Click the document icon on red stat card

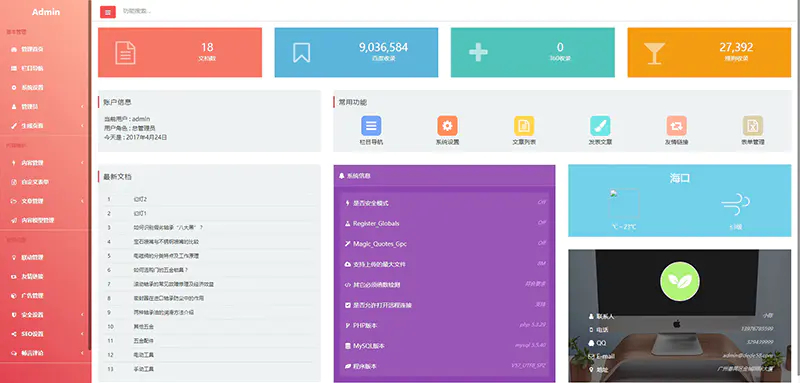coord(125,53)
